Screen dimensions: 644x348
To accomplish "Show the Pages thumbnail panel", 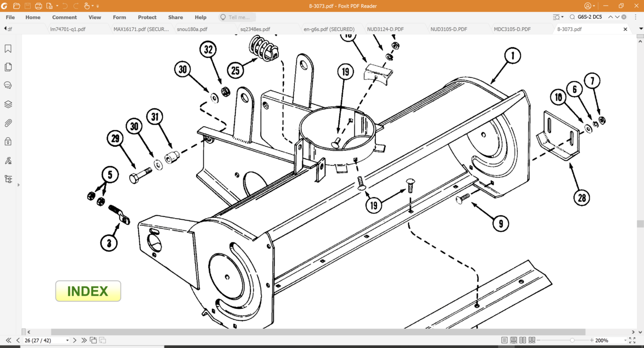I will click(8, 67).
